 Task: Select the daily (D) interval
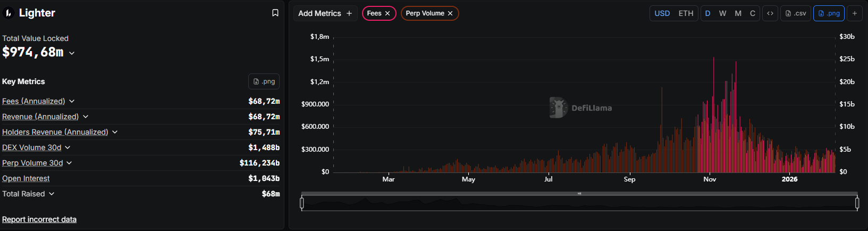tap(707, 13)
